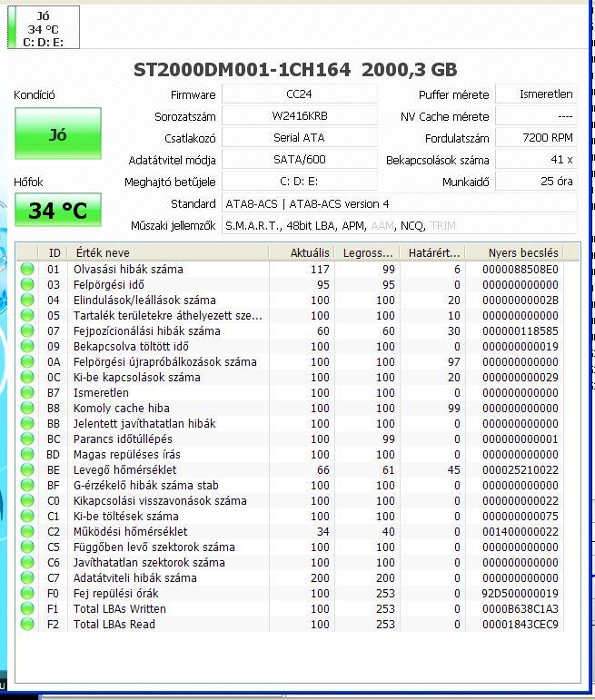595x700 pixels.
Task: Click the status icon for Felpörgési újrapróbálkozások
Action: click(27, 361)
